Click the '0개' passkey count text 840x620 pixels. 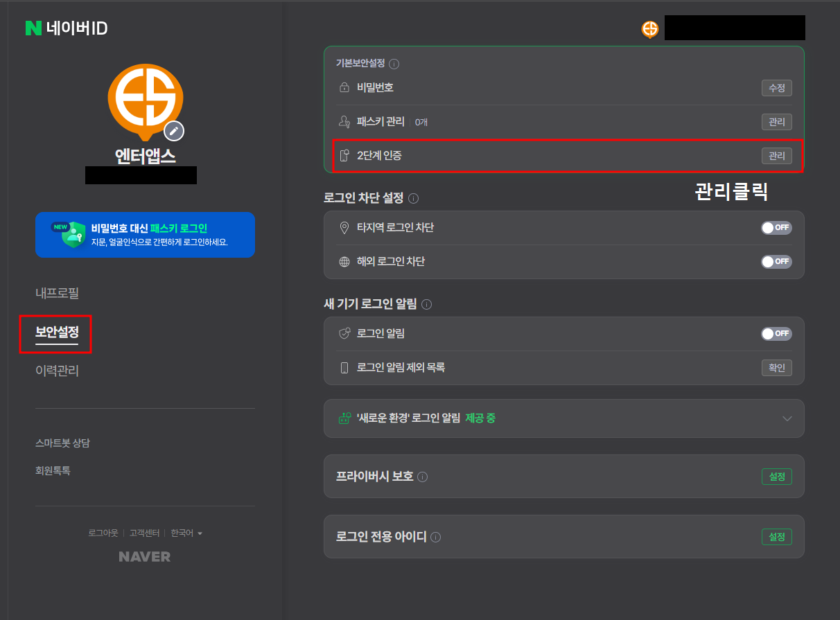421,122
